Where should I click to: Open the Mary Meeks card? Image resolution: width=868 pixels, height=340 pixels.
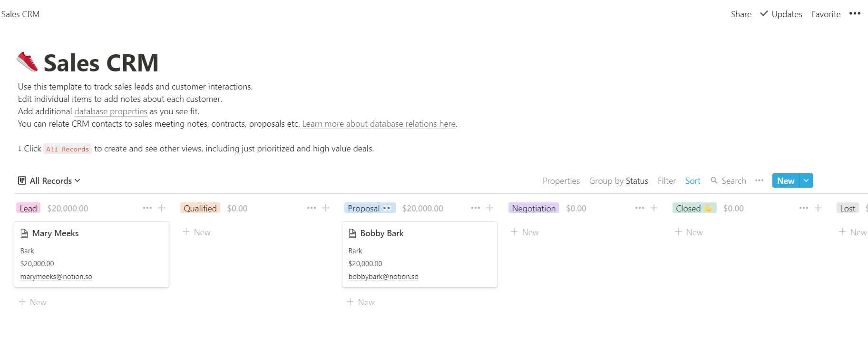coord(91,254)
